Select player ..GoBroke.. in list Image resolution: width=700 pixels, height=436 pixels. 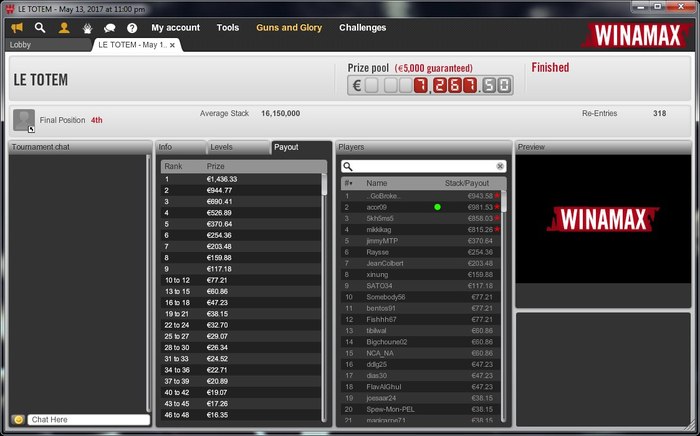click(421, 196)
